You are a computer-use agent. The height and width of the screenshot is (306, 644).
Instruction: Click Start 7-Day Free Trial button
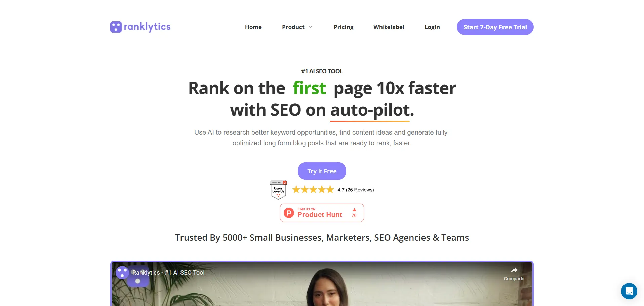495,27
